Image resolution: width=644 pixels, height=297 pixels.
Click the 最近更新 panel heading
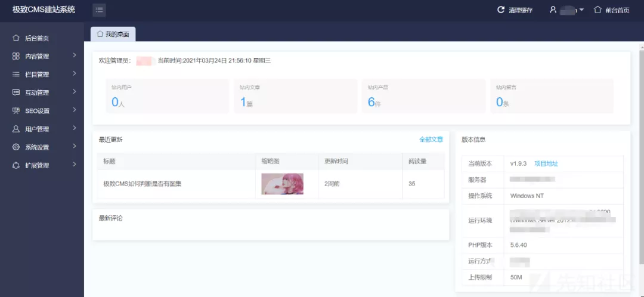tap(111, 140)
